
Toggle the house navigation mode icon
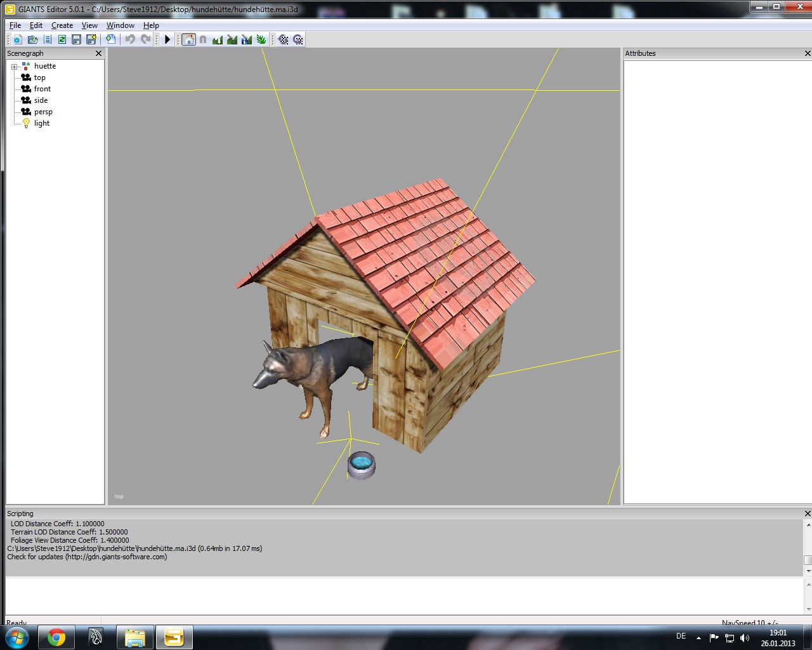tap(188, 39)
